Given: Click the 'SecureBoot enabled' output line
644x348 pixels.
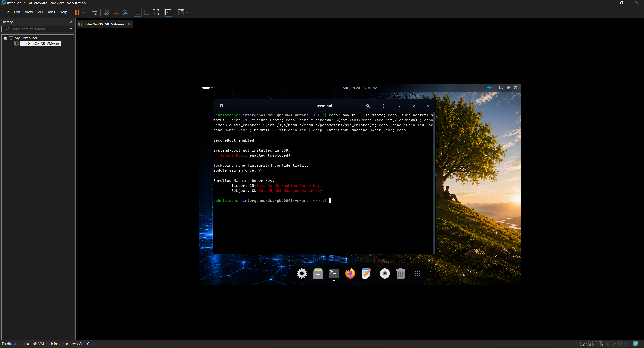Looking at the screenshot, I should pyautogui.click(x=233, y=140).
